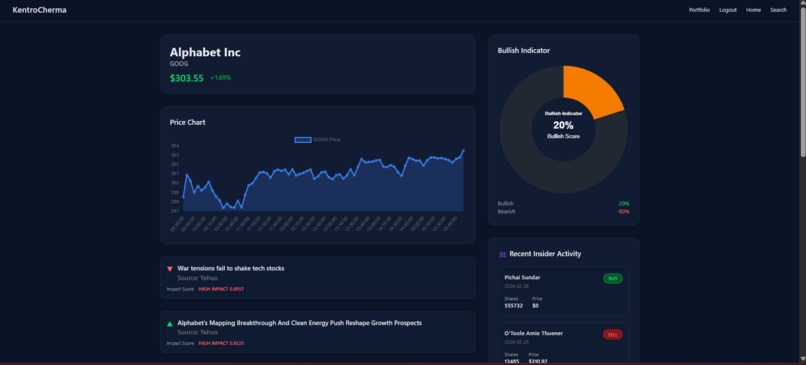Click HIGH IMPACT 0.8225 score

(221, 343)
